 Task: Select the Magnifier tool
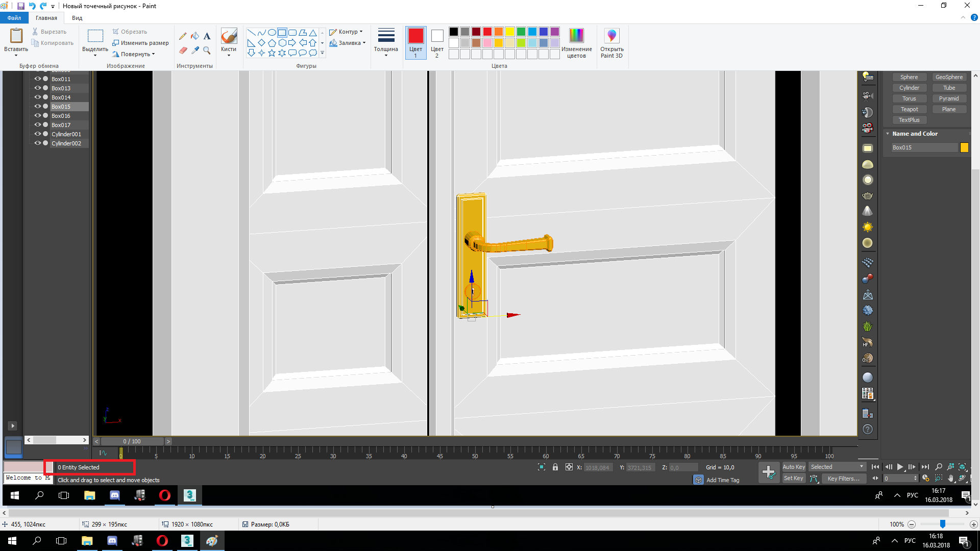point(207,50)
